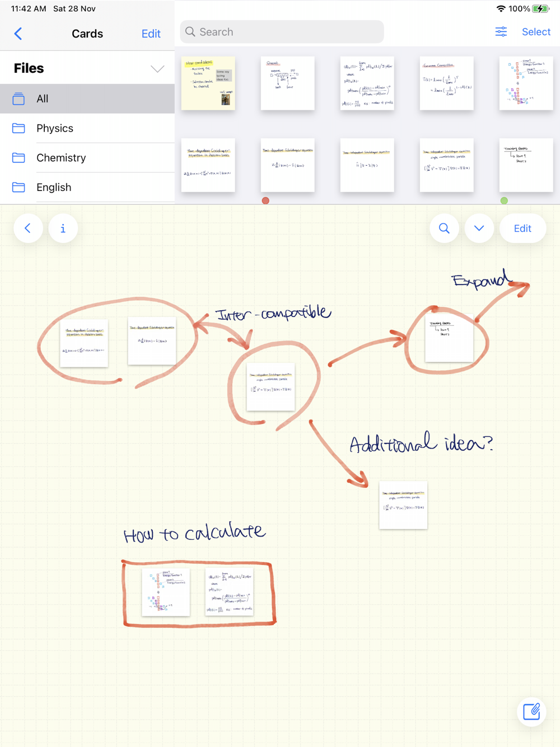Viewport: 560px width, 747px height.
Task: Open the grid card marked with a red dot
Action: pyautogui.click(x=288, y=165)
